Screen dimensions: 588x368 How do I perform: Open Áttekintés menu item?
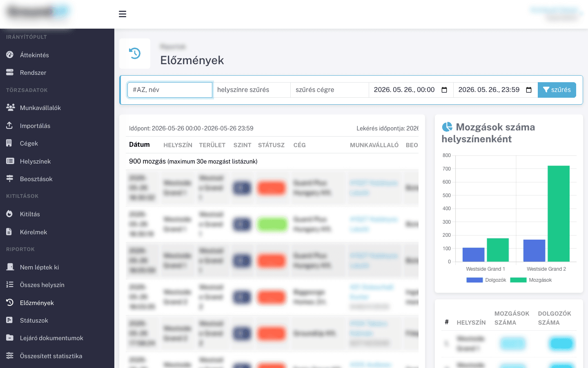[34, 55]
